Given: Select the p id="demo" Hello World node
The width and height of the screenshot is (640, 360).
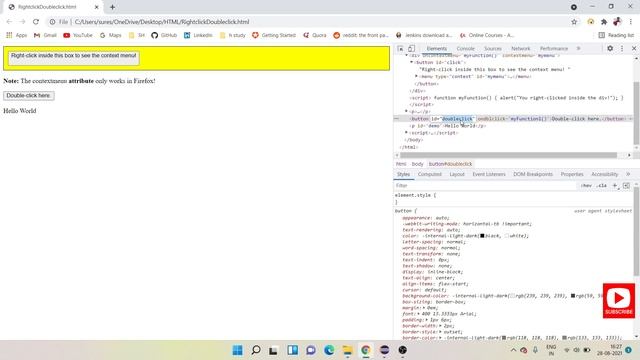Looking at the screenshot, I should click(448, 126).
